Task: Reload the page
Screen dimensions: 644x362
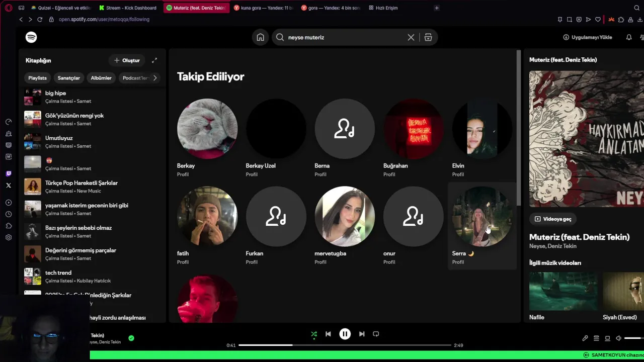Action: (x=40, y=19)
